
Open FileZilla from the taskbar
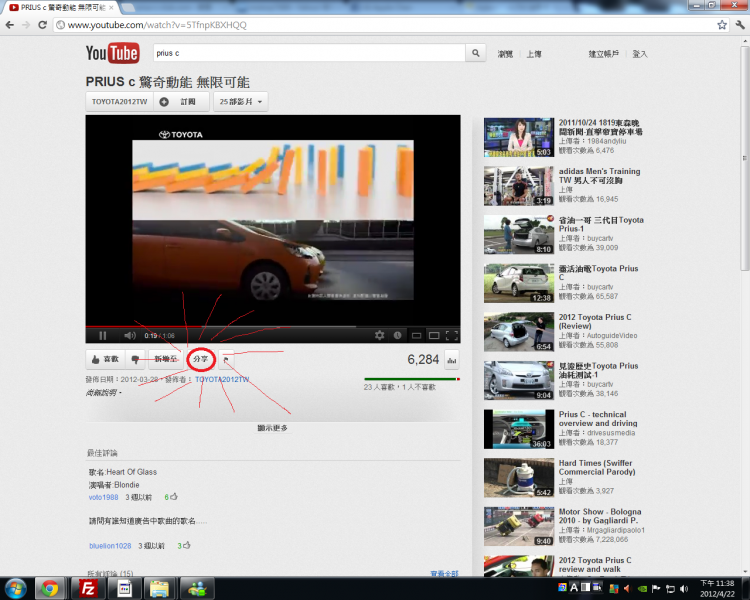click(x=88, y=589)
